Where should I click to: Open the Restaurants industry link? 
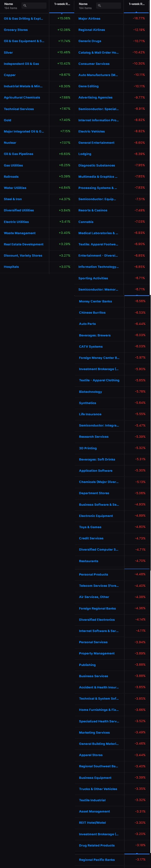89,561
